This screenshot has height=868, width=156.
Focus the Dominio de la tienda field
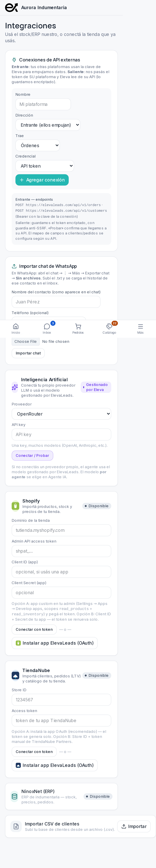click(x=61, y=530)
